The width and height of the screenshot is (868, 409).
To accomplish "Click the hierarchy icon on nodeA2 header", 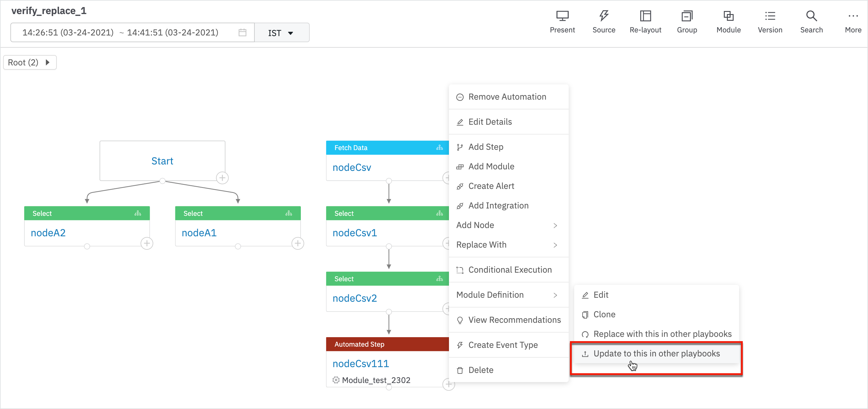I will point(137,213).
